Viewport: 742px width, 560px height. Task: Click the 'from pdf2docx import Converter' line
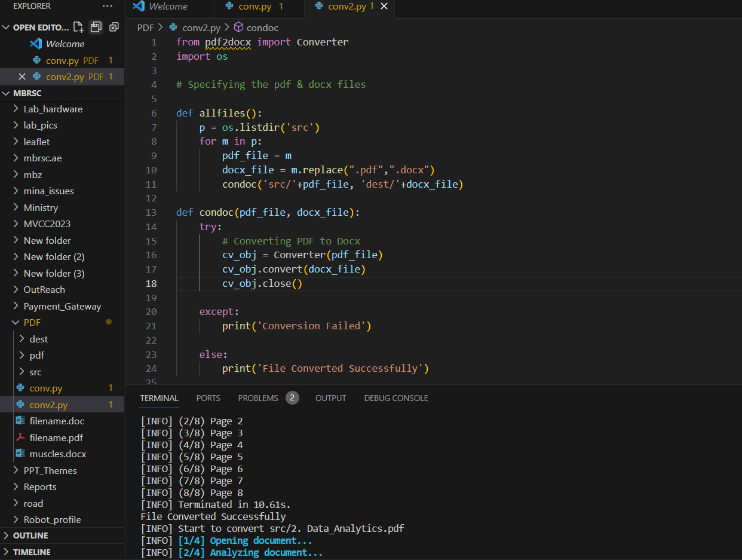tap(262, 42)
